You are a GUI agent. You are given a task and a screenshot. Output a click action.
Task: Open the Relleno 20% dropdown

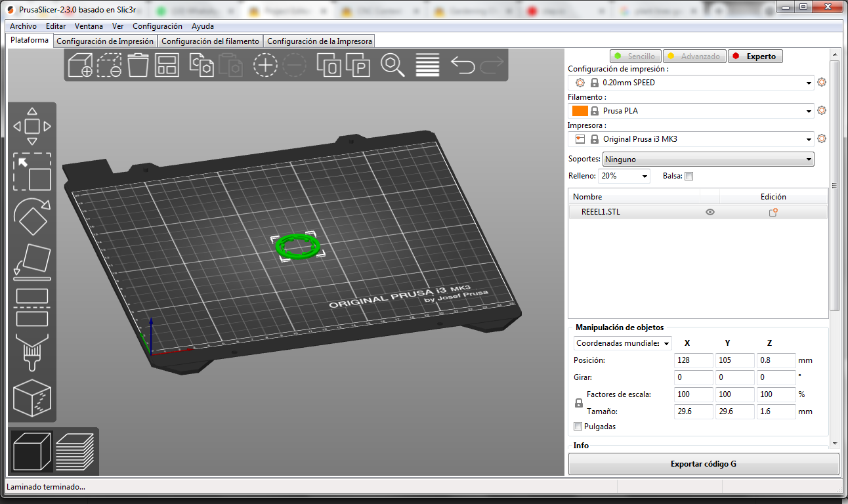(624, 176)
